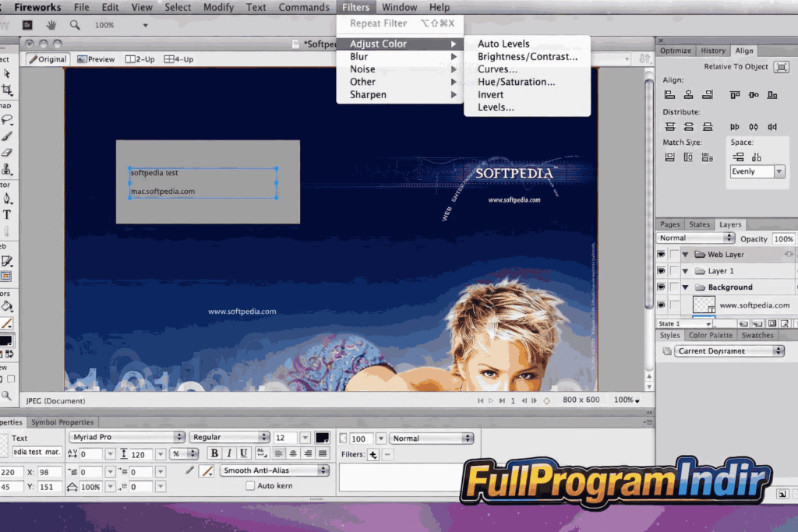
Task: Click an align-left icon in the Align panel
Action: (669, 94)
